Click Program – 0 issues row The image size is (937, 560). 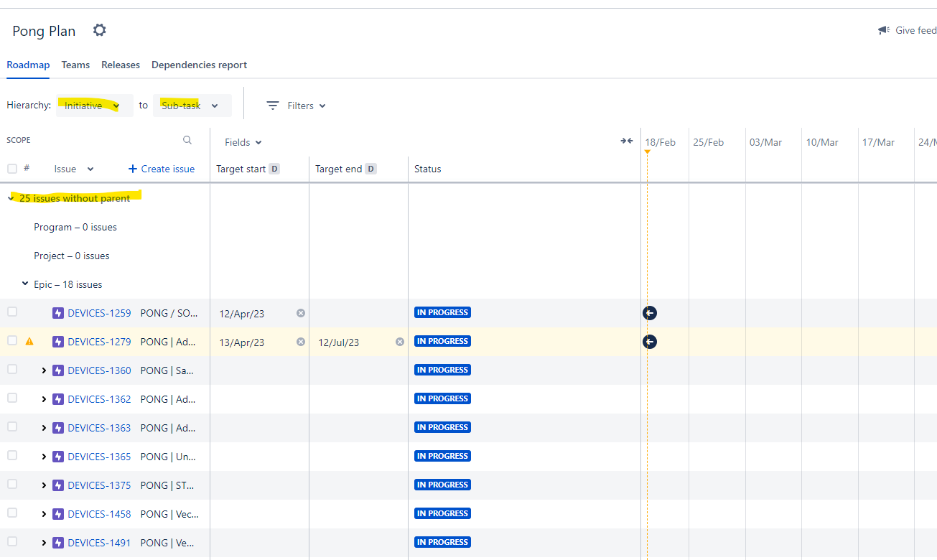[75, 227]
